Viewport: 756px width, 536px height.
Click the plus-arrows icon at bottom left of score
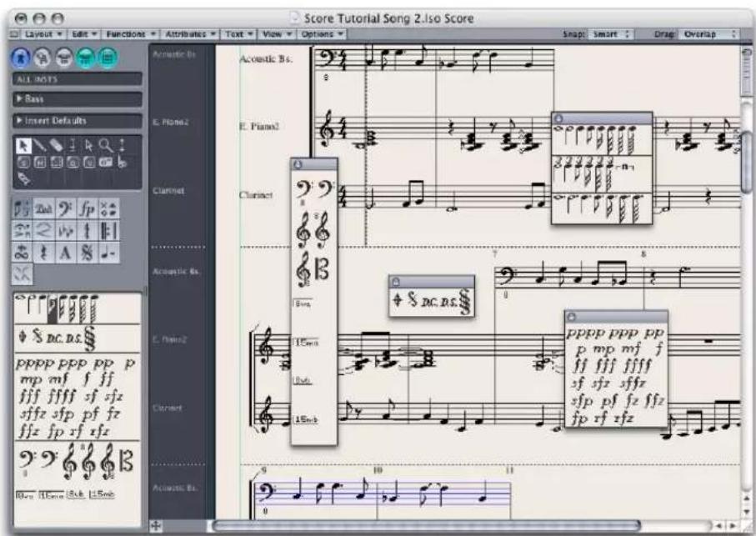click(x=156, y=526)
